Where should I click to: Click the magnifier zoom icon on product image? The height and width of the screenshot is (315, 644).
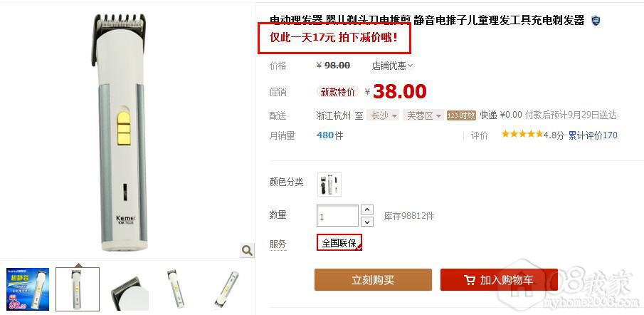click(247, 250)
